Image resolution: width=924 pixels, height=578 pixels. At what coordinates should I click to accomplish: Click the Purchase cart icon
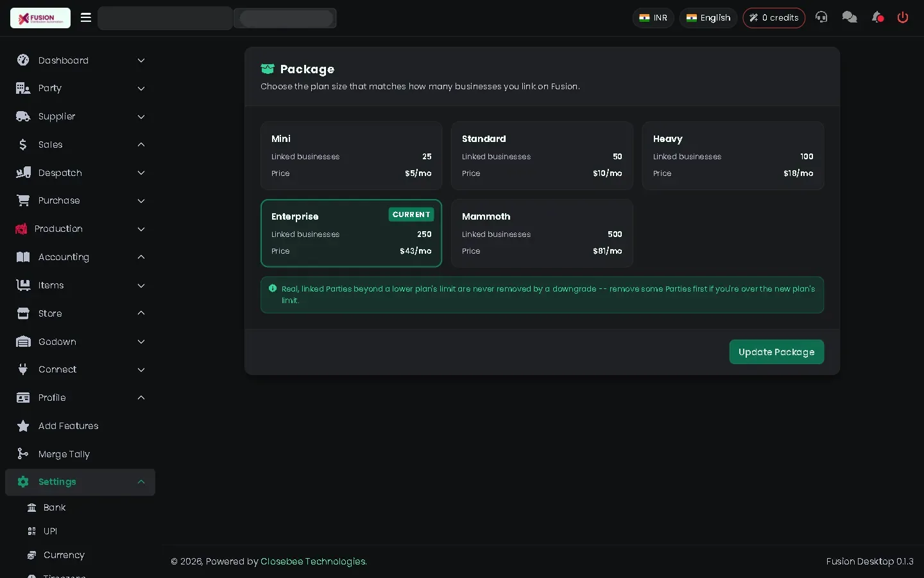pyautogui.click(x=23, y=200)
